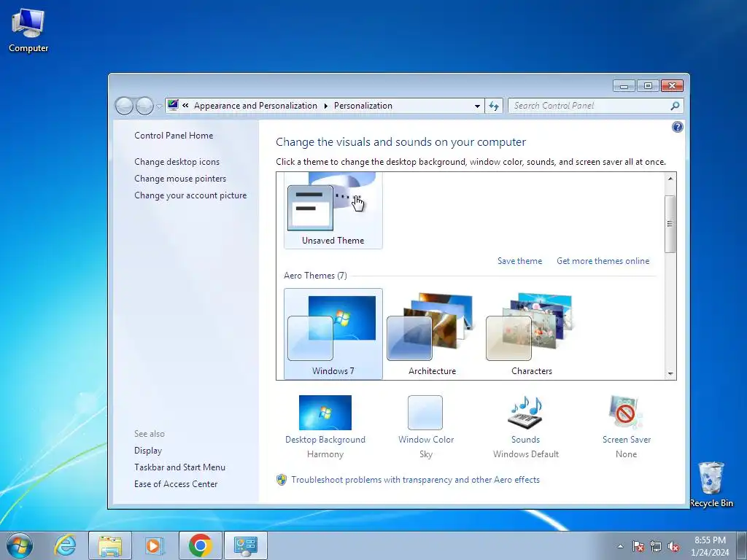
Task: Open Action Center flag icon
Action: [638, 546]
